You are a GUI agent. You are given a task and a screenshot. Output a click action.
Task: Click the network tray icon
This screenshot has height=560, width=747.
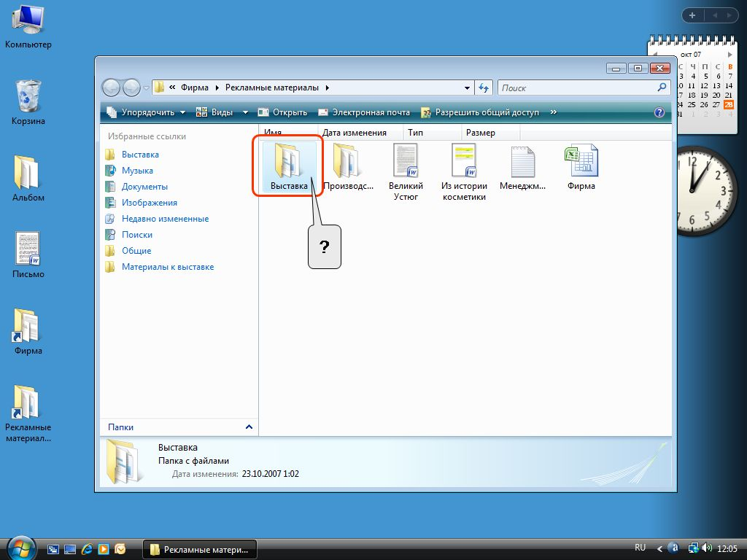point(694,548)
